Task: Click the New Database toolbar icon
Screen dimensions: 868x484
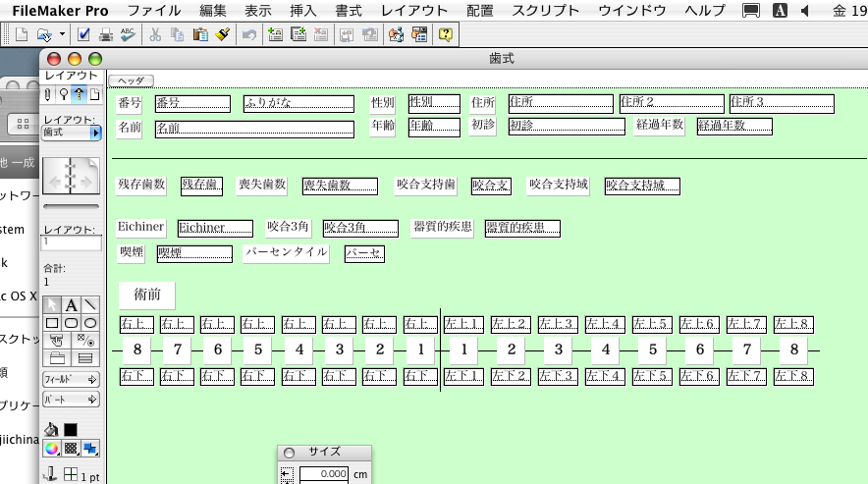Action: tap(22, 35)
